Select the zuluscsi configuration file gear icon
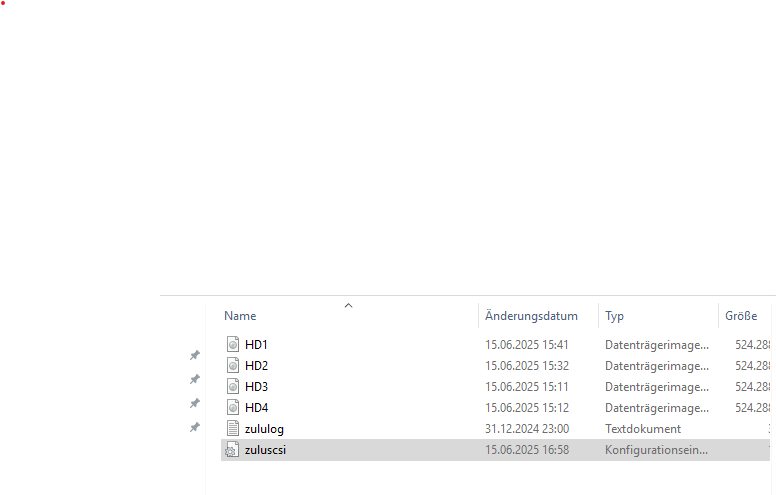Screen dimensions: 776x495 (x=232, y=449)
